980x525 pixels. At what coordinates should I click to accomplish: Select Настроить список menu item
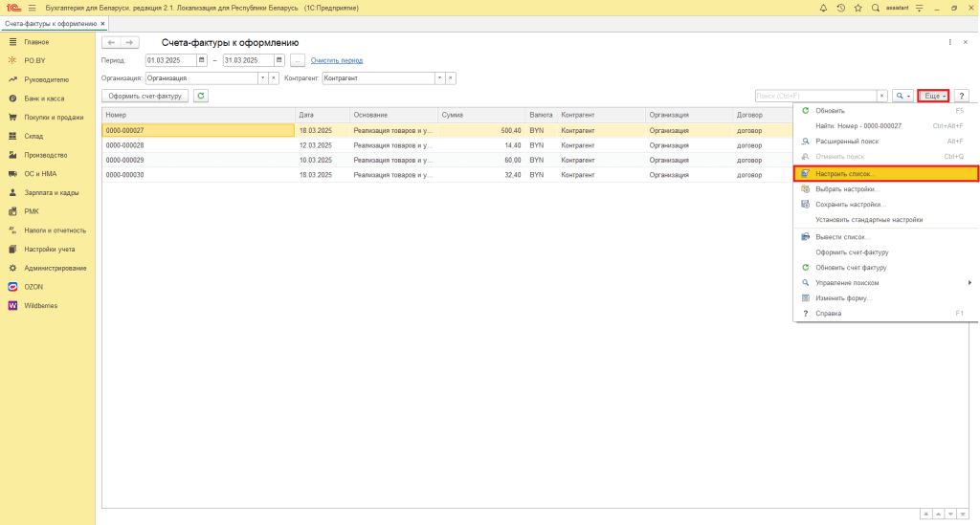pos(885,173)
